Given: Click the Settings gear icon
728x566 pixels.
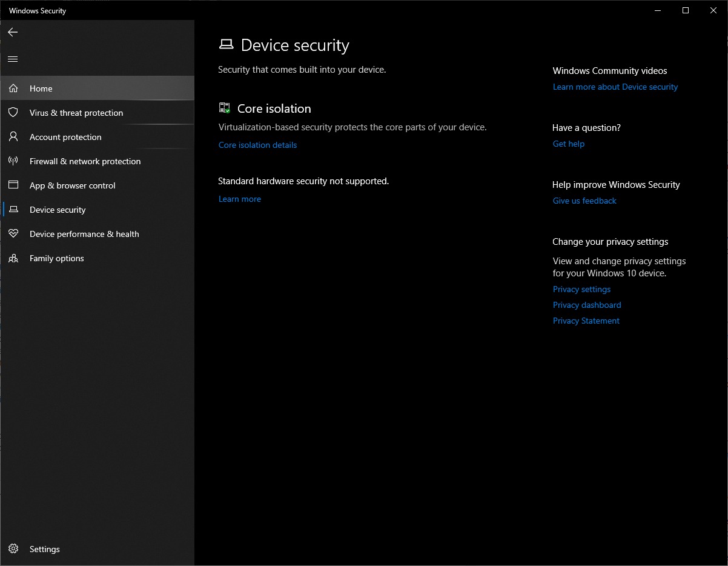Looking at the screenshot, I should pos(13,549).
